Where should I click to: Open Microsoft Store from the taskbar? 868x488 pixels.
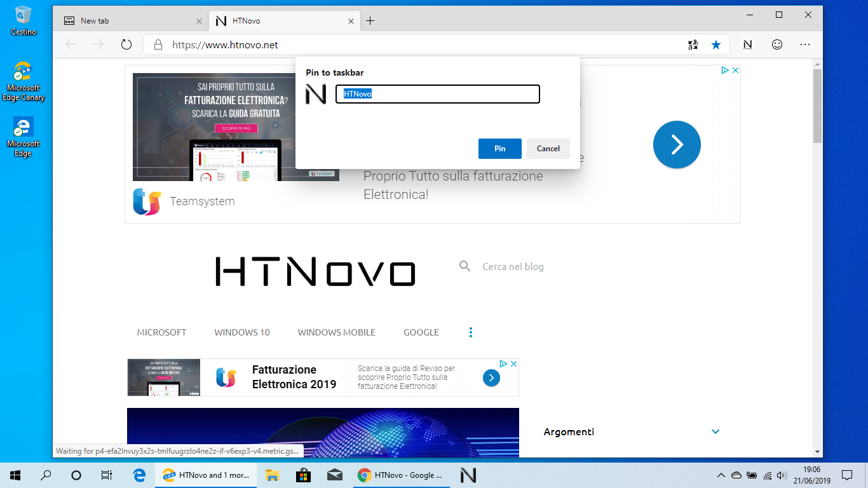303,475
